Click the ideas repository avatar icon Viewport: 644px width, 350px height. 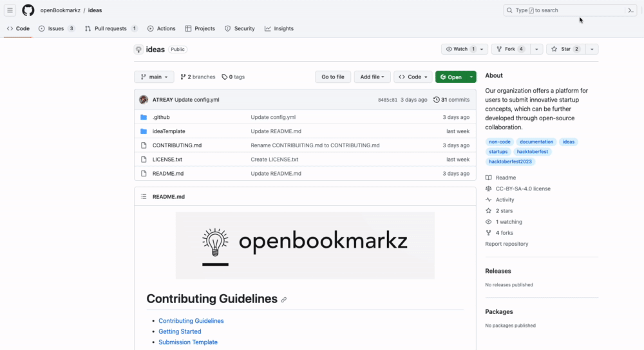pyautogui.click(x=138, y=50)
